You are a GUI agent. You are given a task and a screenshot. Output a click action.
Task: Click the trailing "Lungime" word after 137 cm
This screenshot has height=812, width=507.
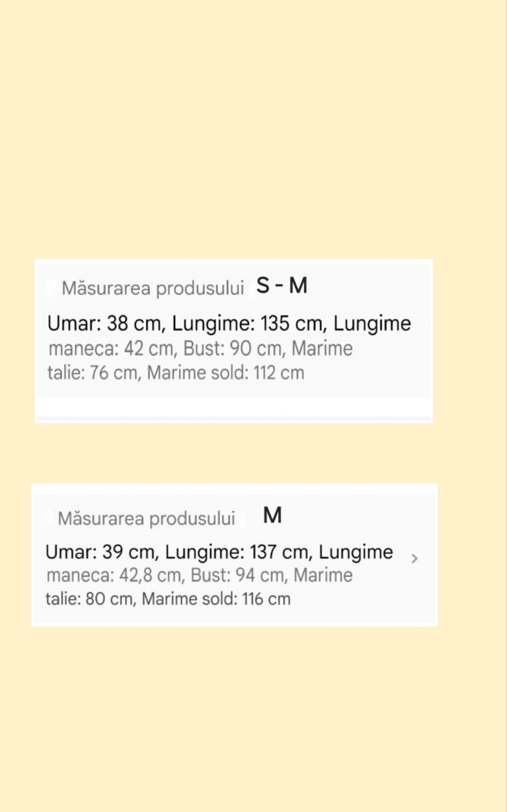[x=355, y=552]
